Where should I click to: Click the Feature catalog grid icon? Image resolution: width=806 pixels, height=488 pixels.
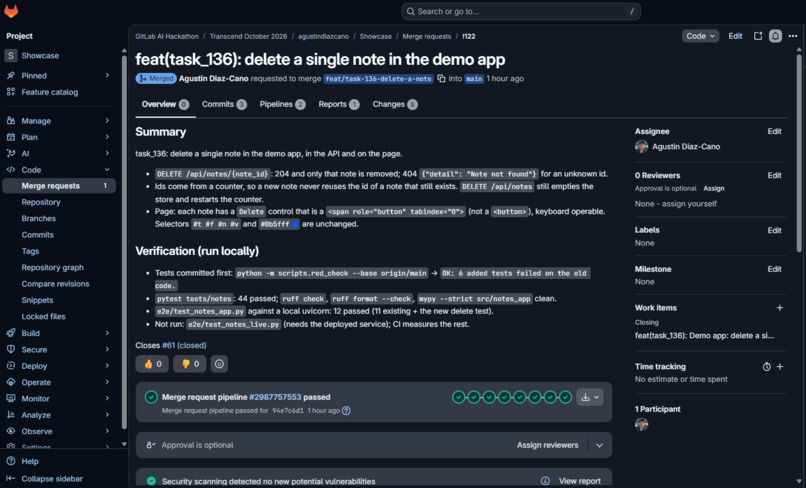click(x=11, y=92)
